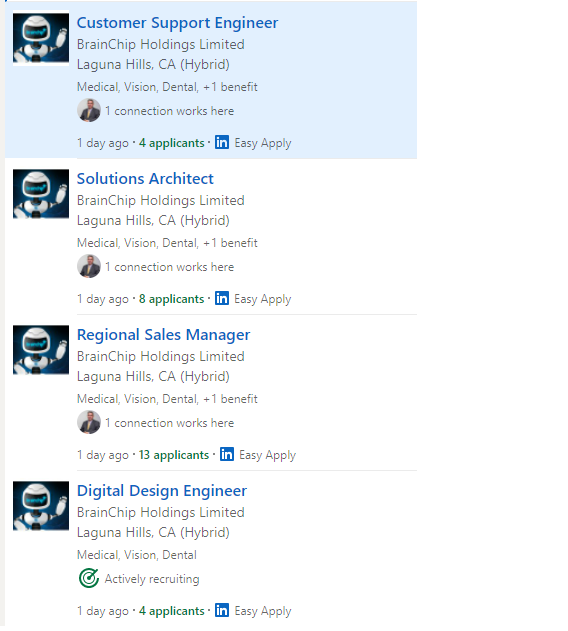The height and width of the screenshot is (631, 568).
Task: Click '13 applicants' on Regional Sales Manager
Action: (x=174, y=455)
